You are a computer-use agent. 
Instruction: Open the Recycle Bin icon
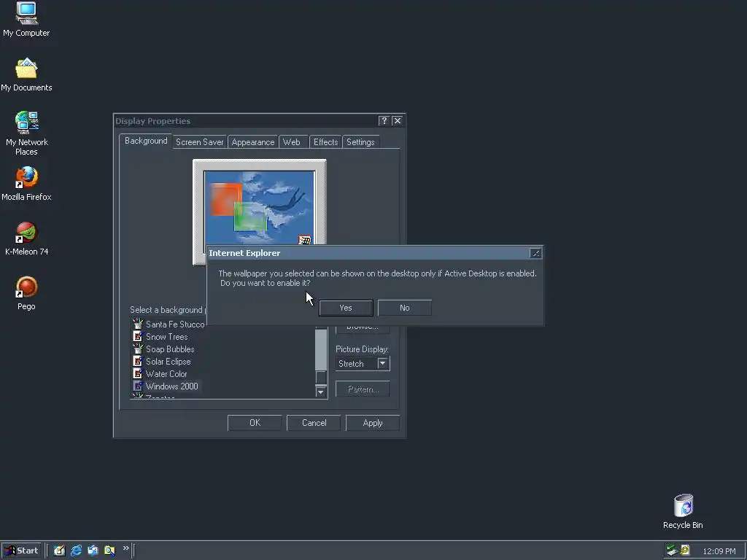[x=683, y=511]
